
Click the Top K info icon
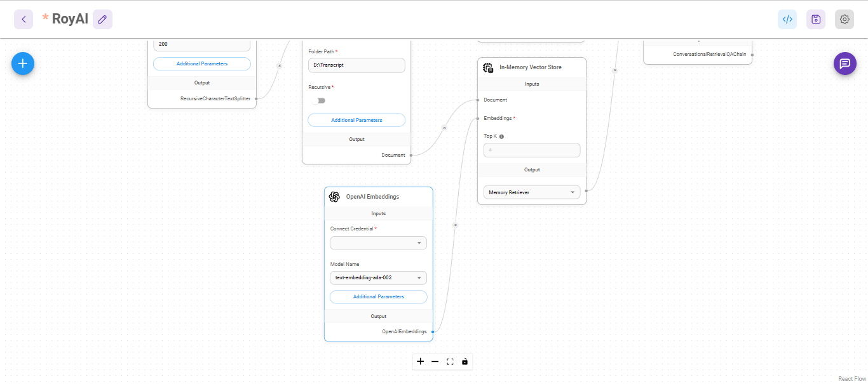point(502,136)
